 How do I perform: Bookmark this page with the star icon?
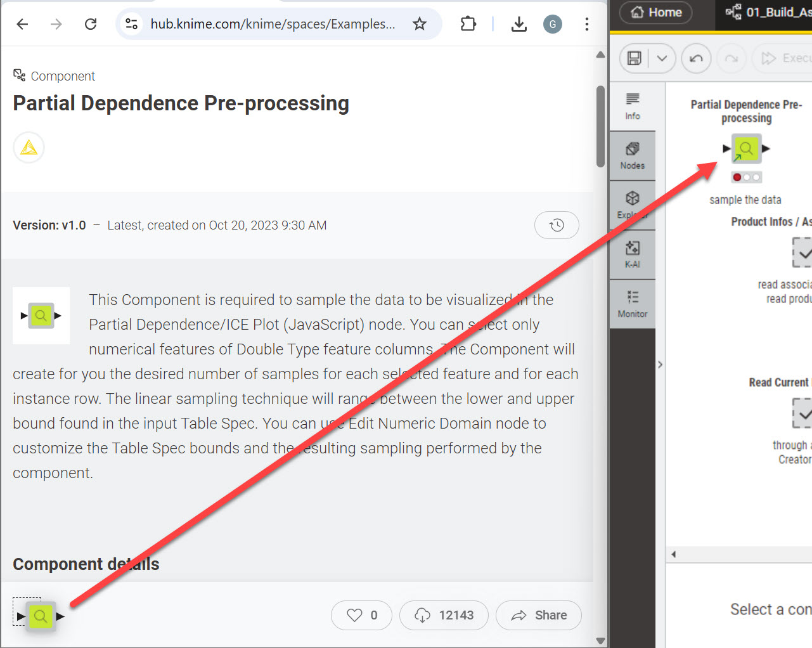pos(420,24)
